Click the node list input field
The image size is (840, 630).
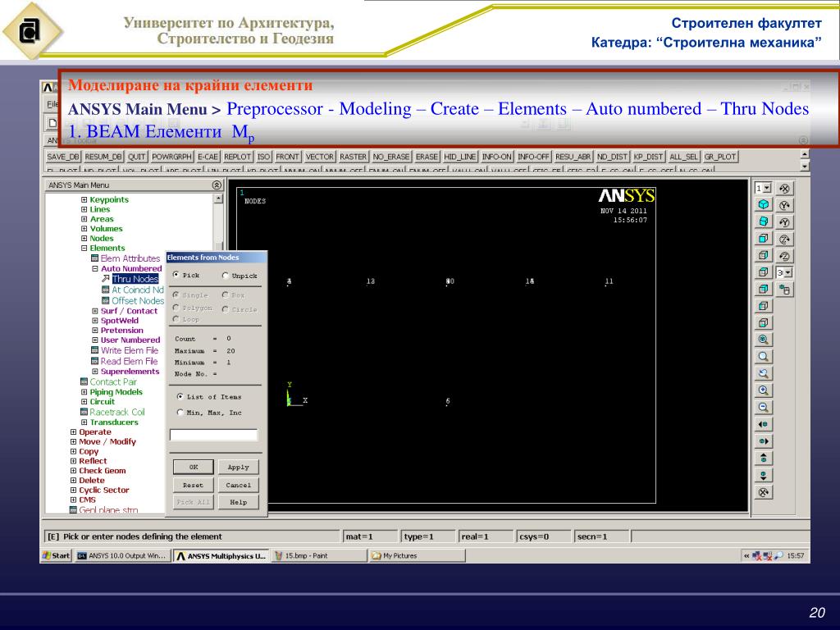(214, 435)
